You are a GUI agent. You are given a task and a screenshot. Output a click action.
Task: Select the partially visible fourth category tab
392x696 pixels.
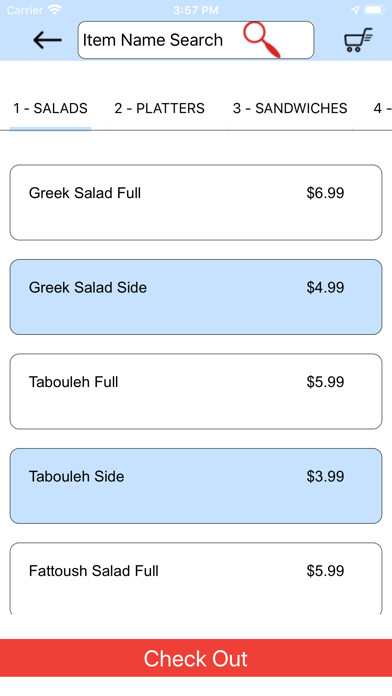(x=382, y=108)
